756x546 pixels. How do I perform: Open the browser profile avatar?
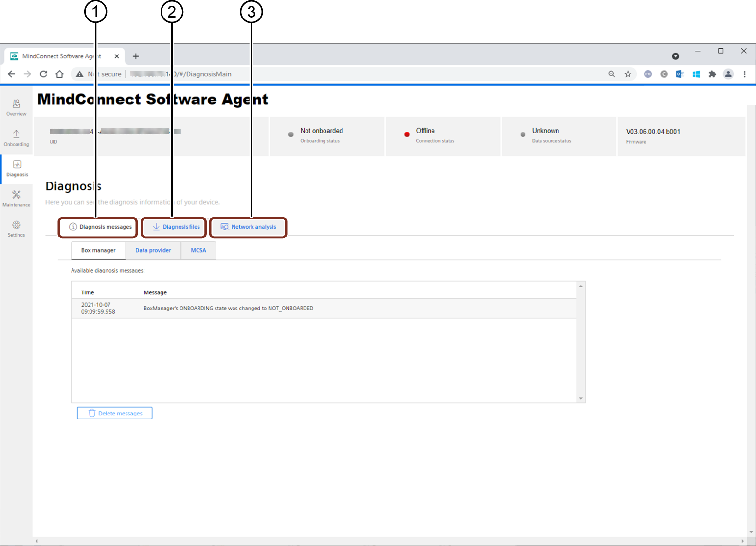[x=728, y=74]
